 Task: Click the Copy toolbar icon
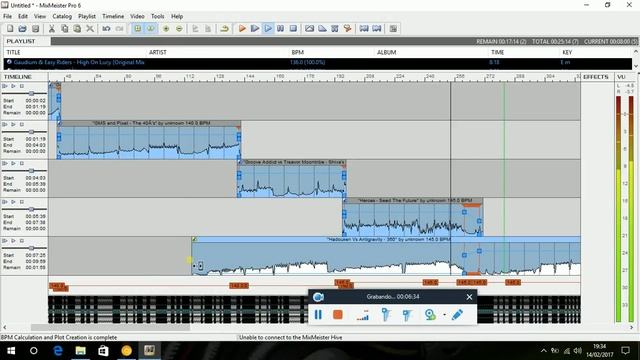pos(64,29)
